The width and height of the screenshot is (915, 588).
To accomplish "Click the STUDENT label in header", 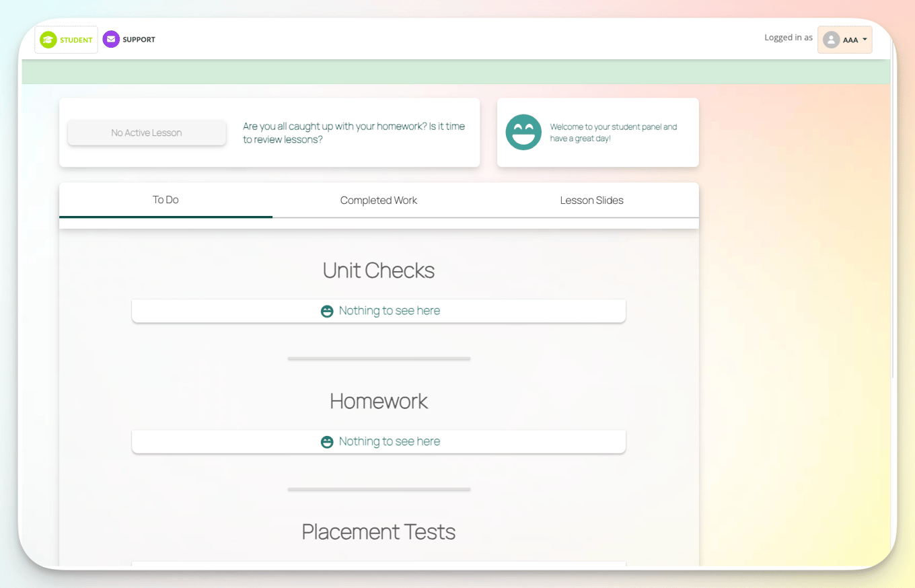I will (76, 40).
